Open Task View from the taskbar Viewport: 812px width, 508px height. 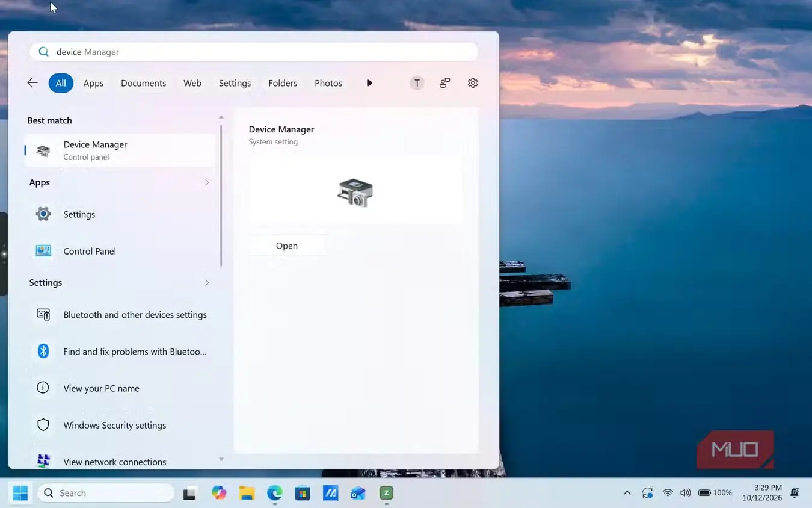[x=190, y=493]
